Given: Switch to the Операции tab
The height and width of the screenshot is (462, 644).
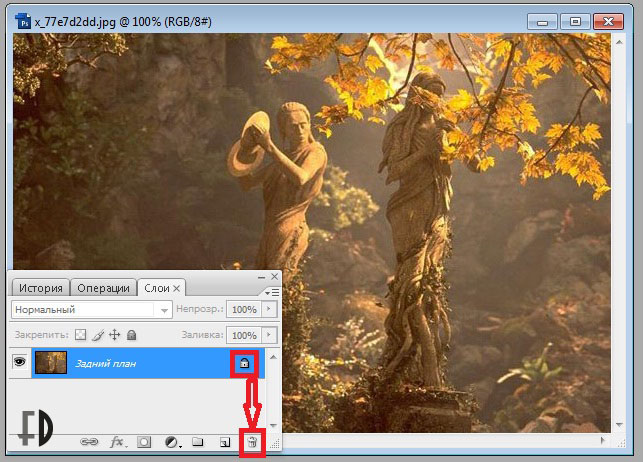Looking at the screenshot, I should tap(103, 288).
